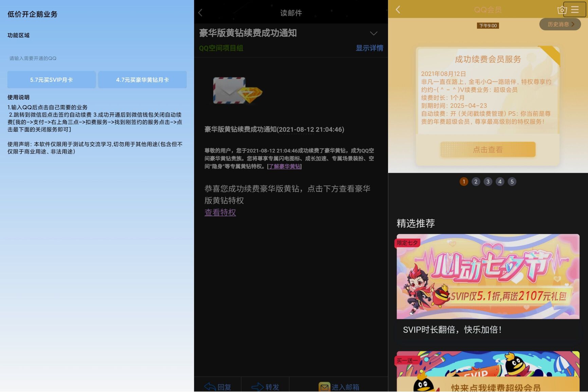The height and width of the screenshot is (392, 588).
Task: Click the 4.7元买豪华黄钻月卡 button
Action: tap(143, 80)
